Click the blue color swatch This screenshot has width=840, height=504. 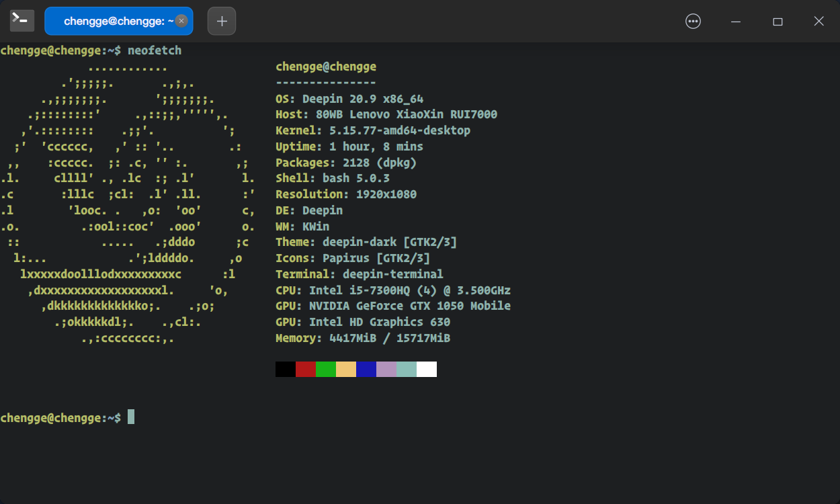pos(365,369)
